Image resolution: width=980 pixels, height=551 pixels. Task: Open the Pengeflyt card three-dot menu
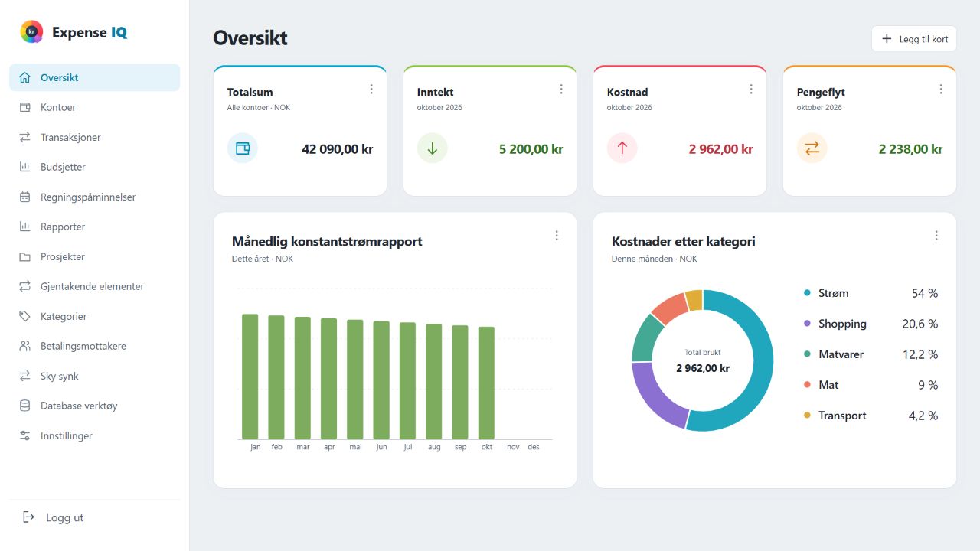[941, 90]
